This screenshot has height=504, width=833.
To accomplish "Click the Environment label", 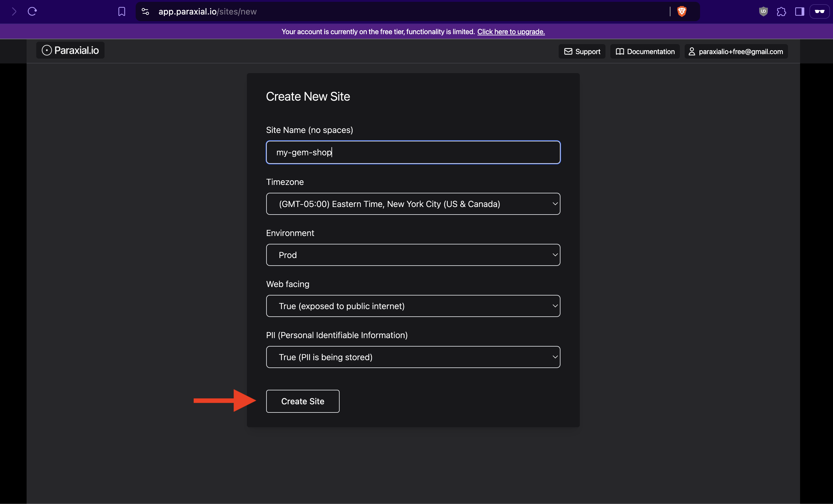I will click(290, 233).
